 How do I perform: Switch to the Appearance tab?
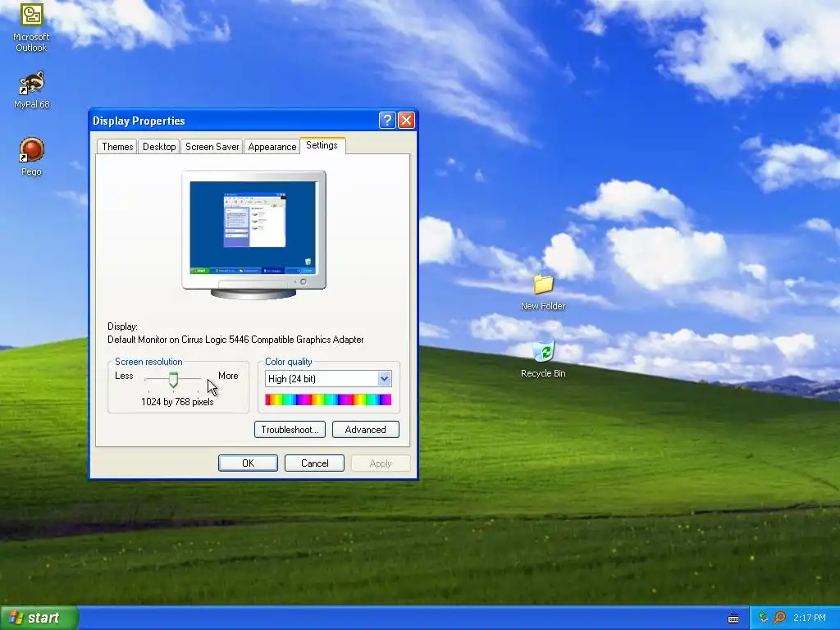272,147
